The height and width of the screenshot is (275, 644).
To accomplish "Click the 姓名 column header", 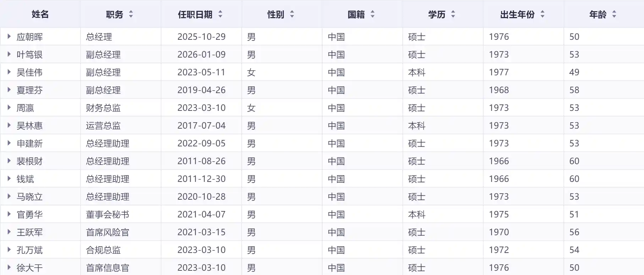I will (40, 14).
